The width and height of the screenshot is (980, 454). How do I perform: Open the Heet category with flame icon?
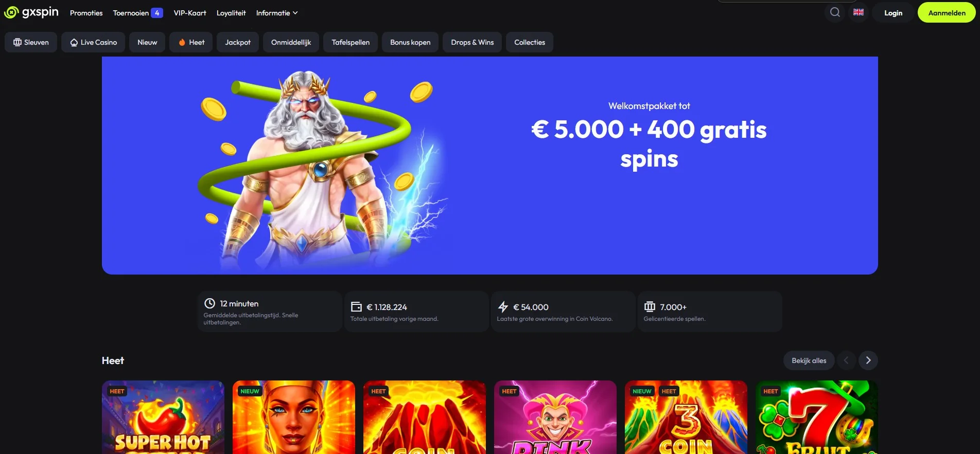tap(191, 42)
